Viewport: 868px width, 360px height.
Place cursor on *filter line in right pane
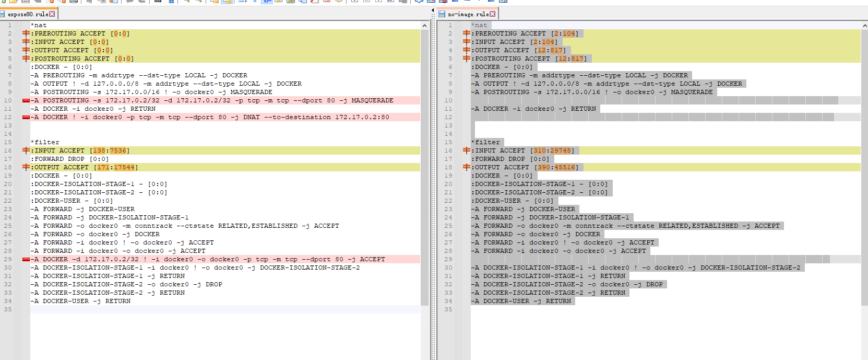501,142
